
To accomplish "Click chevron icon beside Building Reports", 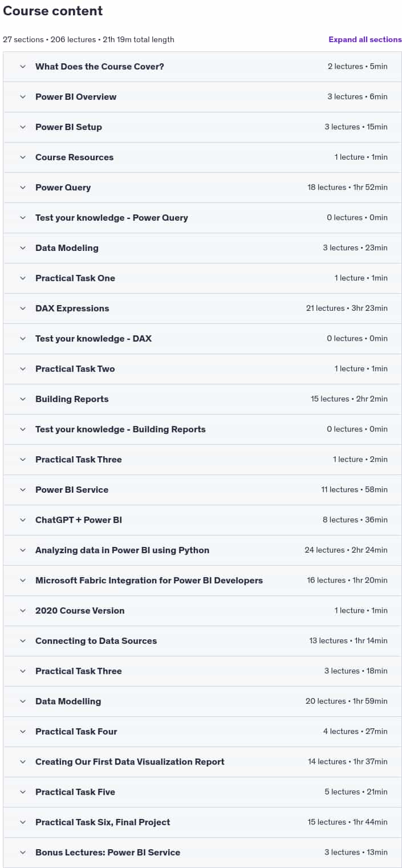I will pyautogui.click(x=23, y=399).
